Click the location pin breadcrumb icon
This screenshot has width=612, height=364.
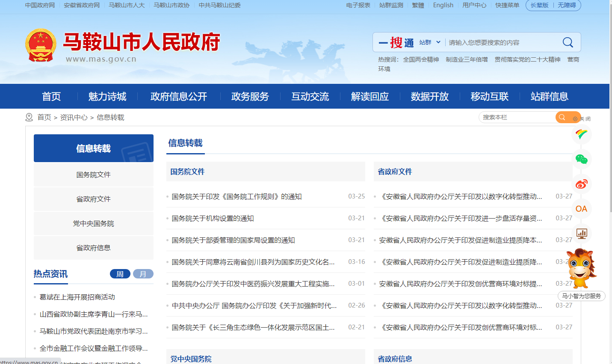[x=29, y=117]
